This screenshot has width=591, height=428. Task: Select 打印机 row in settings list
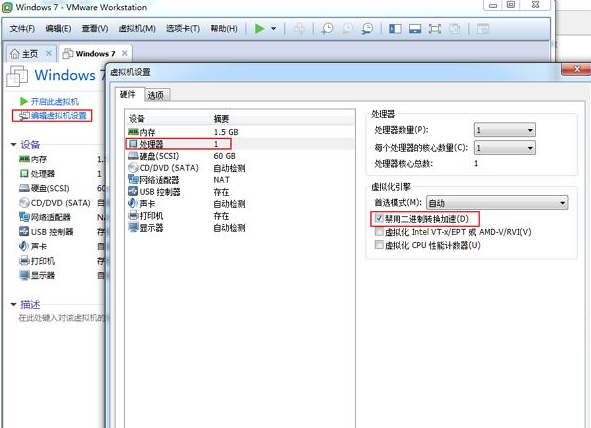click(240, 216)
